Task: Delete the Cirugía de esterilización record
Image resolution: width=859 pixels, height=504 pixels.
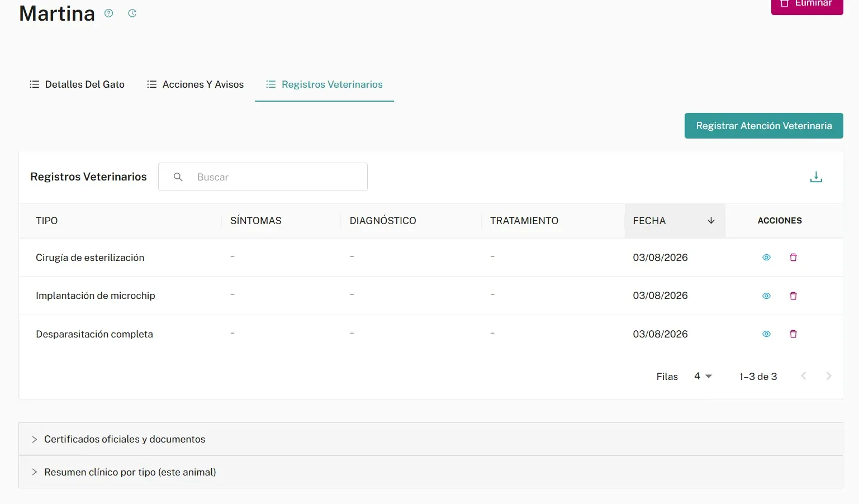Action: pyautogui.click(x=793, y=258)
